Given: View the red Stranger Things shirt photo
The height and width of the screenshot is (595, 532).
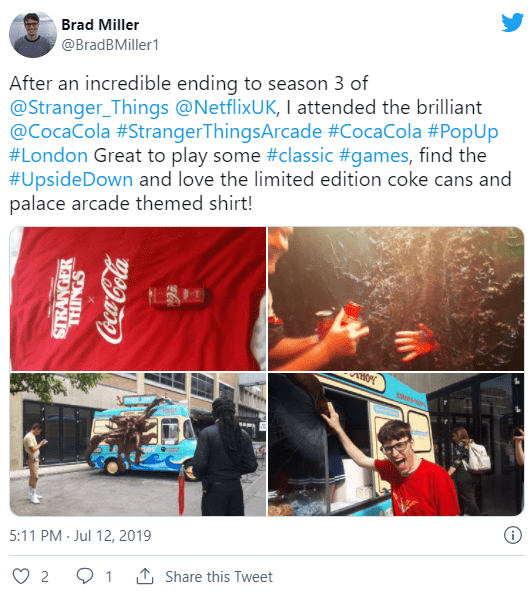Looking at the screenshot, I should 138,299.
